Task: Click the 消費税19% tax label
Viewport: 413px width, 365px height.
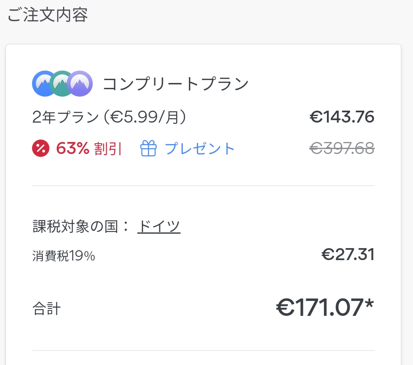Action: point(64,256)
